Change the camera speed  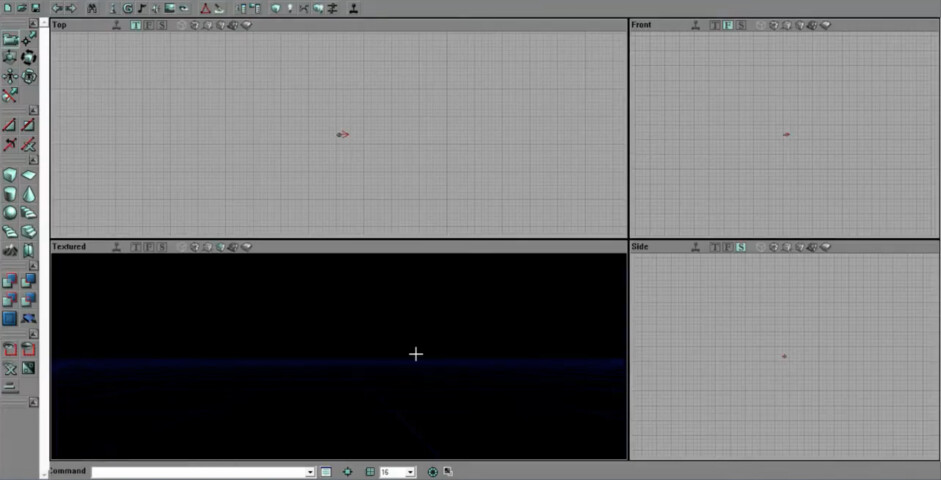(10, 386)
